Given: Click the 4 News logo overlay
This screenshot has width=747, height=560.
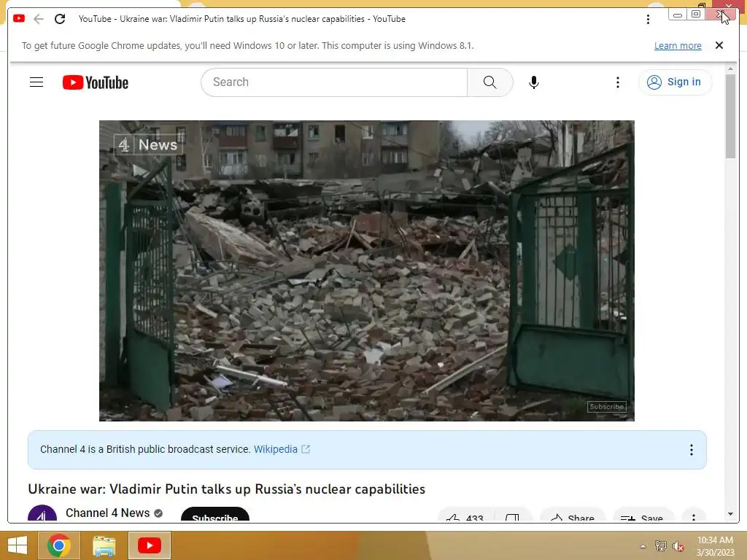Looking at the screenshot, I should 148,145.
